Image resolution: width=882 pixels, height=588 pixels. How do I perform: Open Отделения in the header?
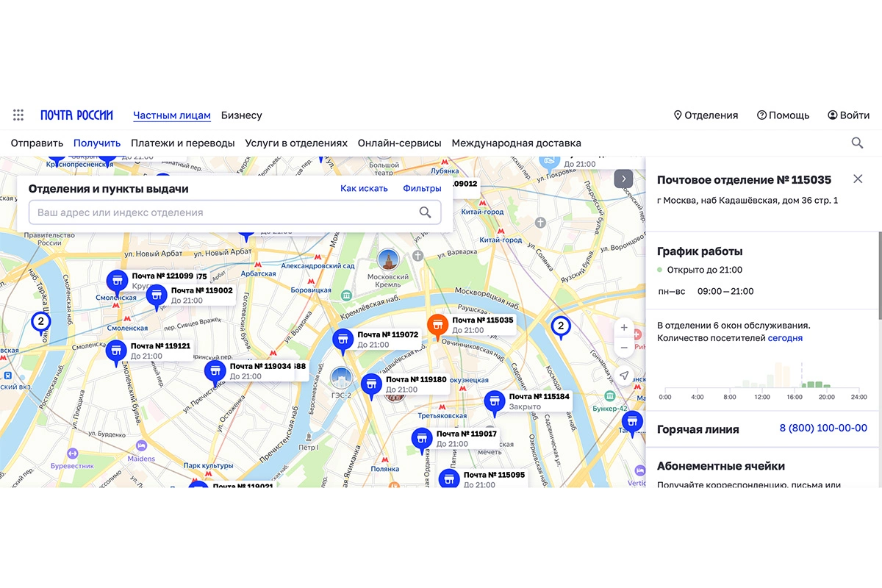point(706,115)
